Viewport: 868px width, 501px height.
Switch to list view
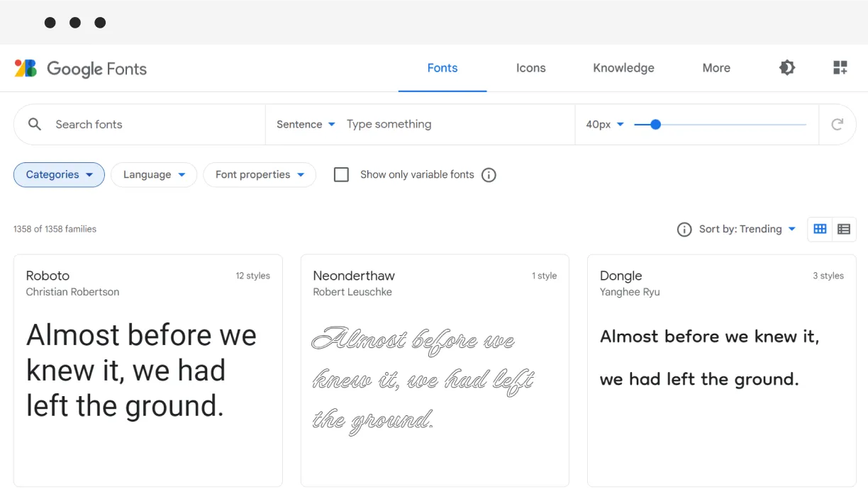[844, 229]
